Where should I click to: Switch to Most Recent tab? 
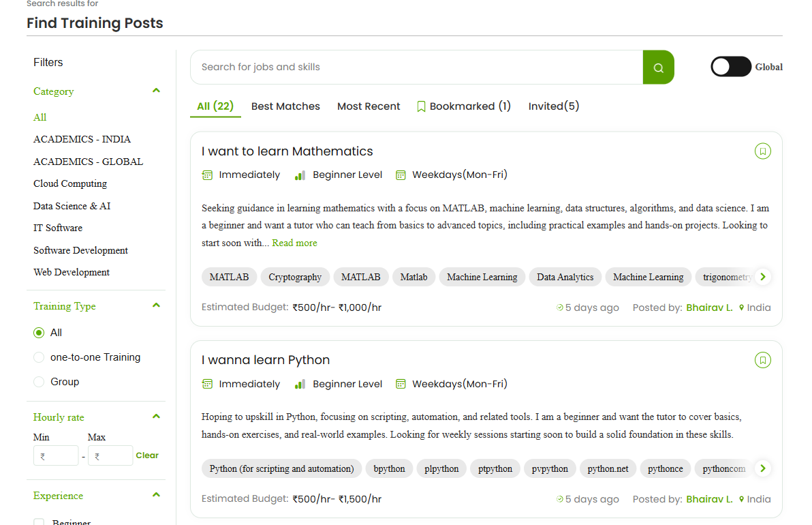(x=369, y=106)
